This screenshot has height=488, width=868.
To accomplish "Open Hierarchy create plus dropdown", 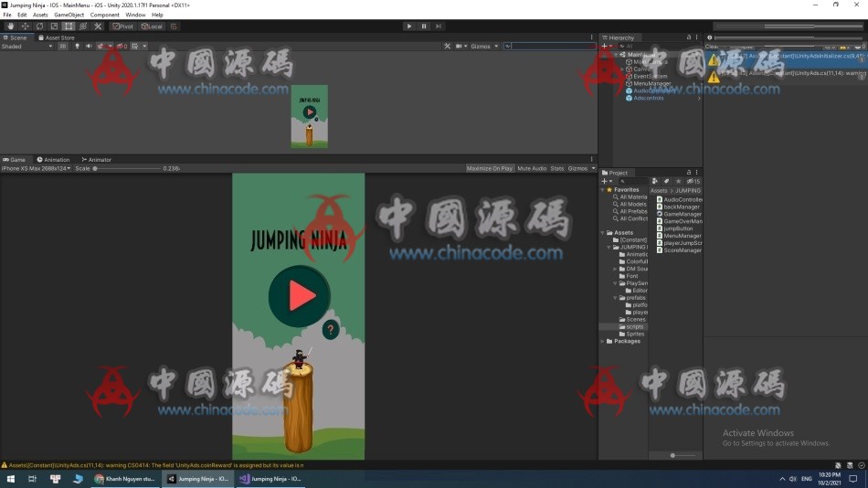I will [x=607, y=47].
